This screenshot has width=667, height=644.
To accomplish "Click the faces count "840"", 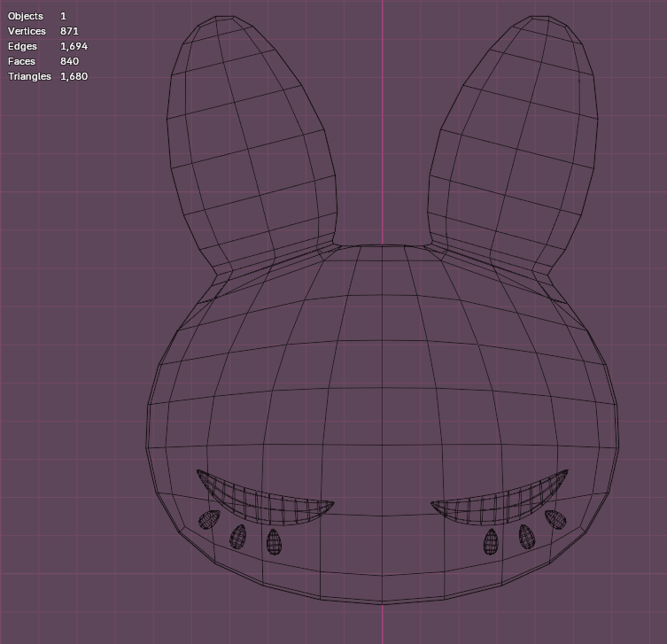I will 69,61.
